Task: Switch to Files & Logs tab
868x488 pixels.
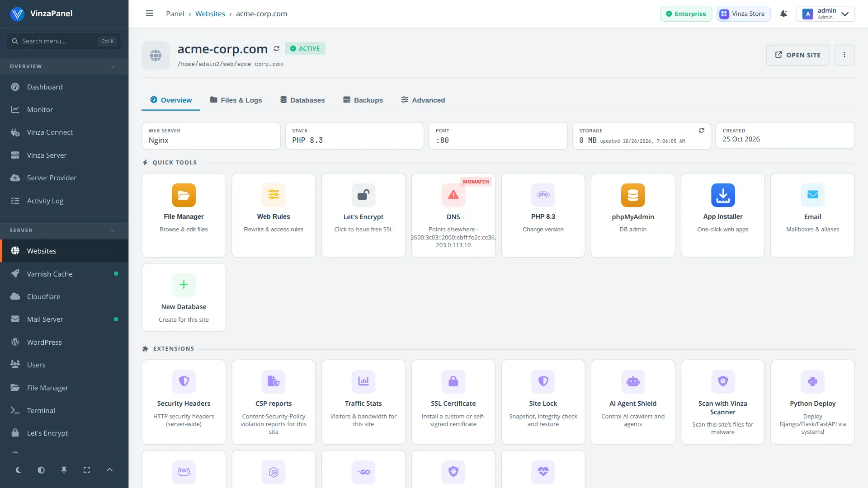Action: pos(236,100)
